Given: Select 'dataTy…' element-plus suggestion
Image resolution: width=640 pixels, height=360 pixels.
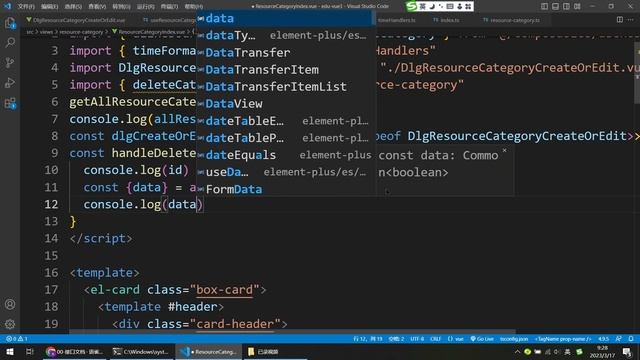Looking at the screenshot, I should coord(284,36).
